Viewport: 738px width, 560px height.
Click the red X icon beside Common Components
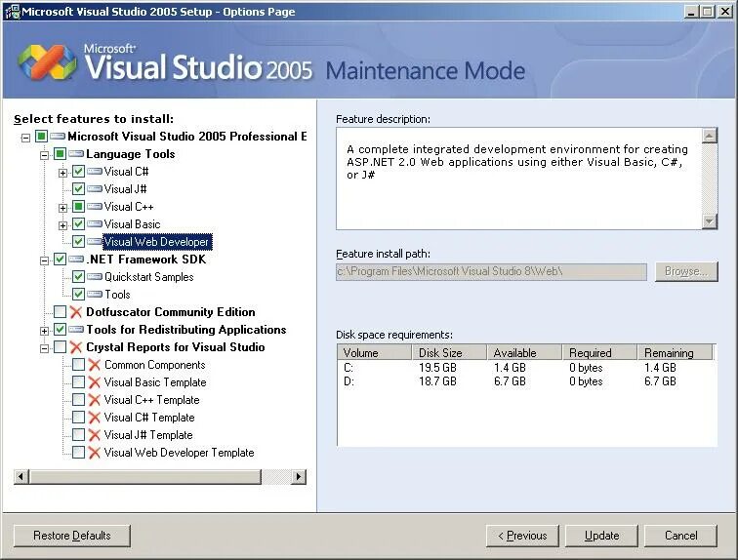tap(95, 365)
